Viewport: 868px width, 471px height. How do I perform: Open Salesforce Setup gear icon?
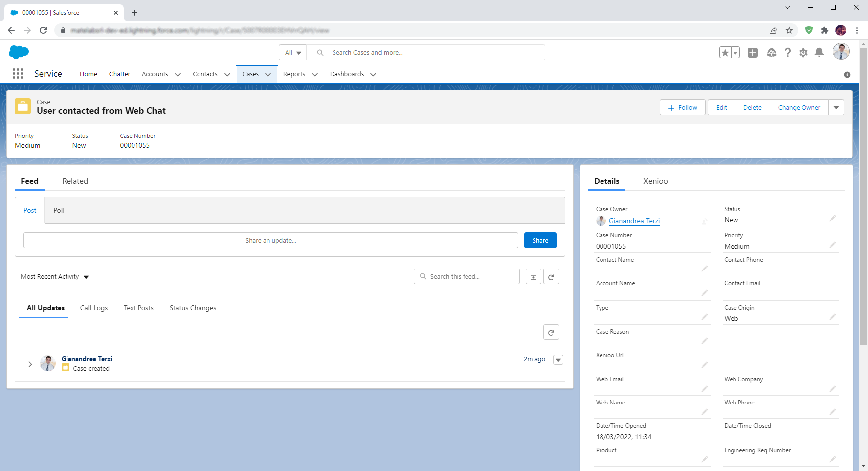tap(803, 52)
